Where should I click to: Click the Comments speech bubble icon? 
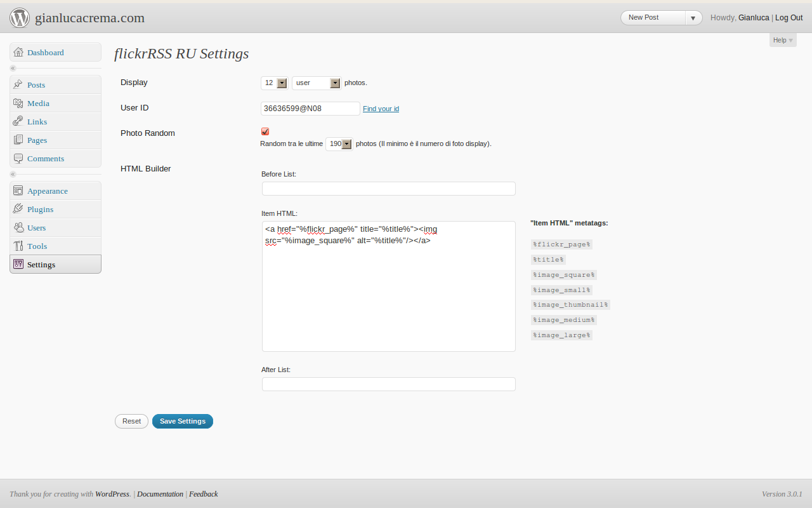(x=18, y=158)
